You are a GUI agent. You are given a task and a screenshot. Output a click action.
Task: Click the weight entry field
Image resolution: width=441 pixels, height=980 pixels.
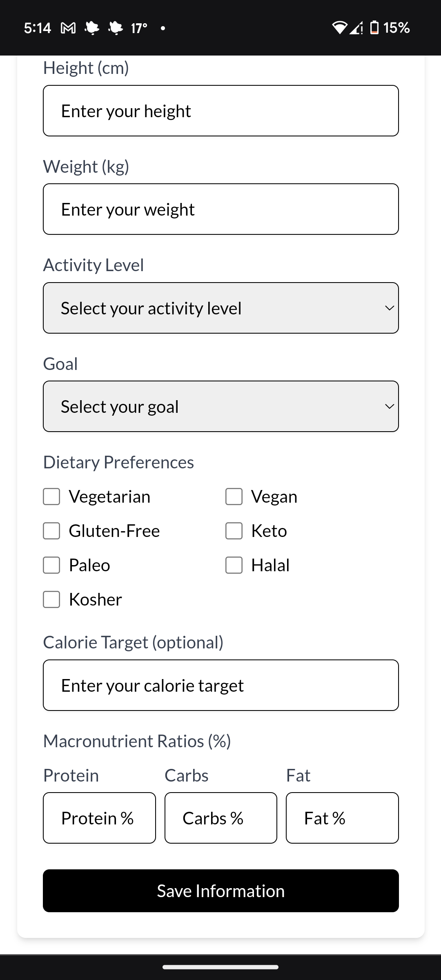tap(220, 209)
